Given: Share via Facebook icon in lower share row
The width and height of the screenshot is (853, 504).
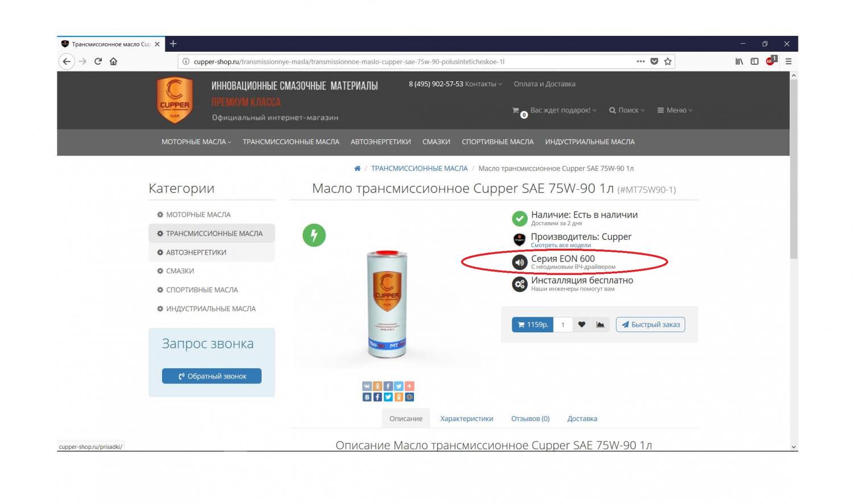Looking at the screenshot, I should point(377,397).
